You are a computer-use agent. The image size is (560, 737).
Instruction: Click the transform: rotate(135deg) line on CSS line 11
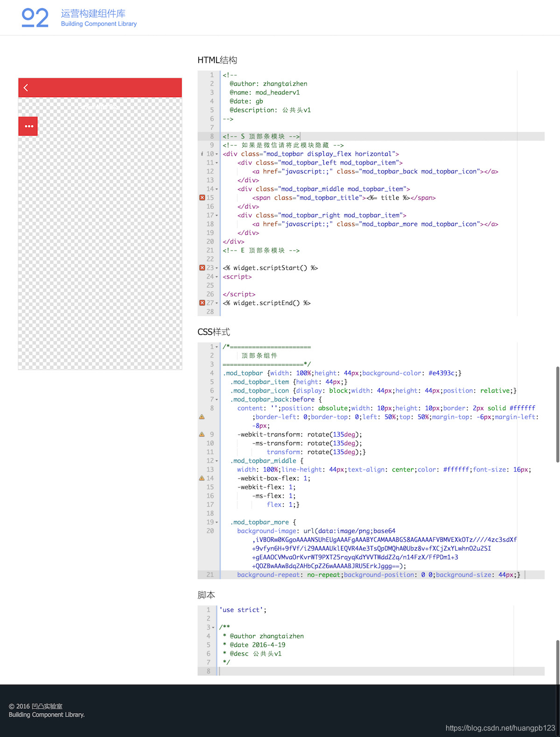[x=316, y=452]
